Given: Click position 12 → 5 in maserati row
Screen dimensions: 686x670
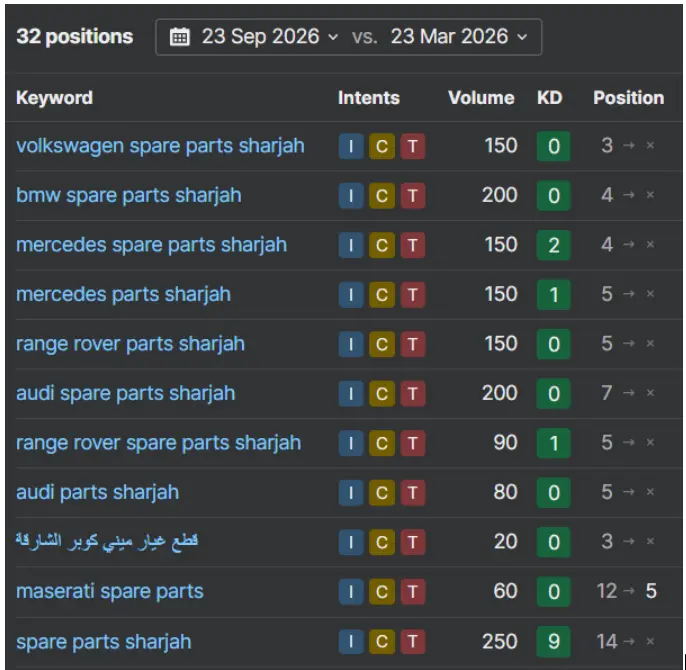Looking at the screenshot, I should pyautogui.click(x=626, y=591).
